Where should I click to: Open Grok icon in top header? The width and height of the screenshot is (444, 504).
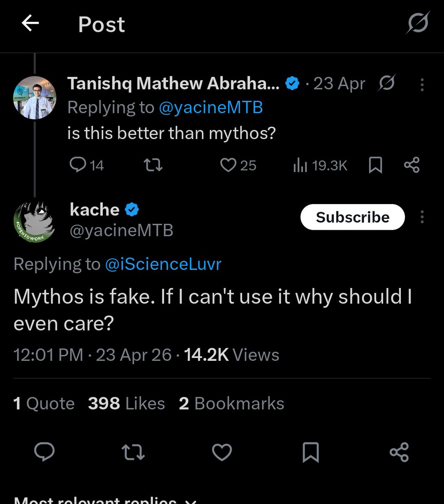click(x=418, y=23)
